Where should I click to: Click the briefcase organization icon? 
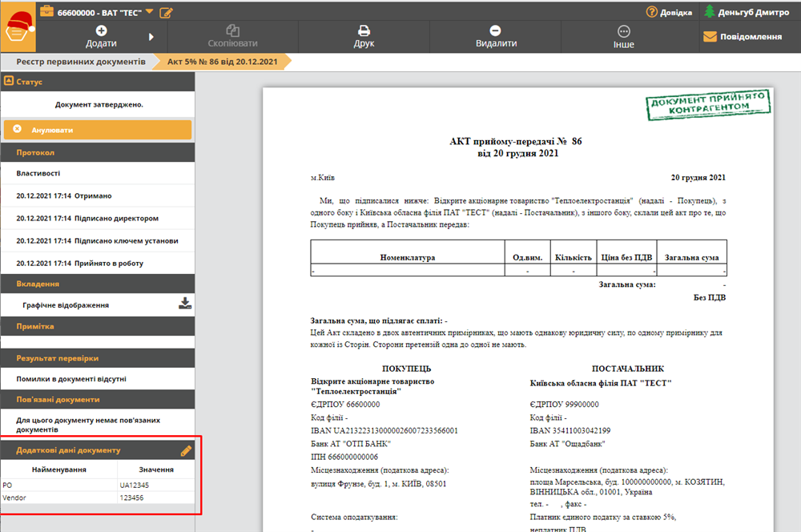(46, 10)
